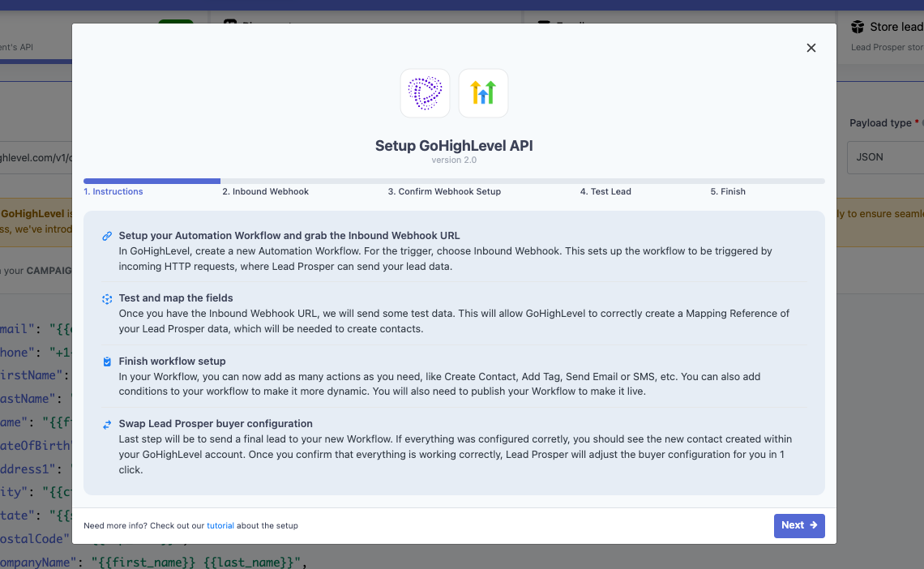
Task: Select the 1. Instructions step
Action: click(113, 191)
